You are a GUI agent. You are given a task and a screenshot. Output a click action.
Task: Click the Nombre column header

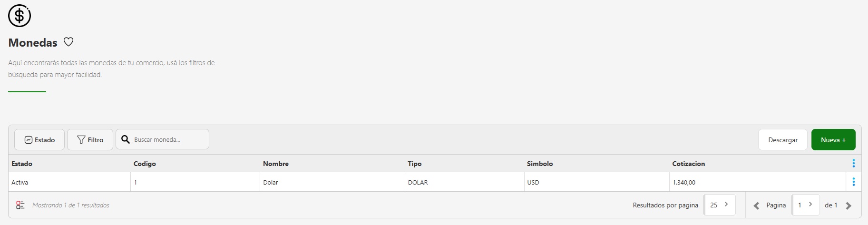click(276, 164)
